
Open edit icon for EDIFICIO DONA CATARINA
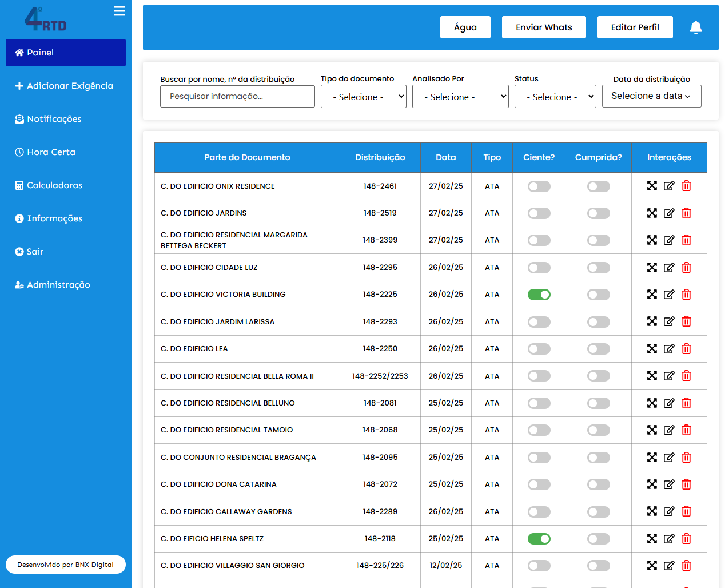click(x=668, y=484)
